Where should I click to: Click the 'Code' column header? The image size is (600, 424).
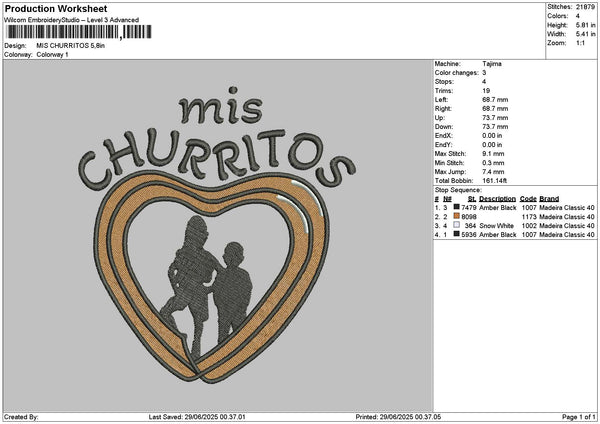[x=528, y=199]
